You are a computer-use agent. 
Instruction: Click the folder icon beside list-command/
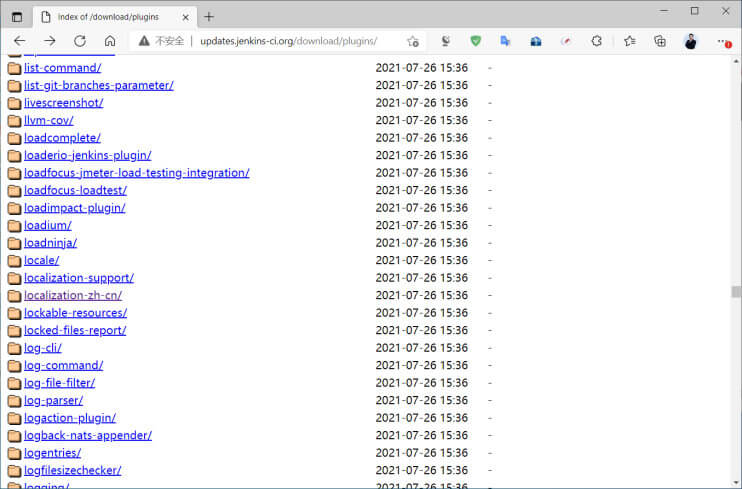(14, 68)
